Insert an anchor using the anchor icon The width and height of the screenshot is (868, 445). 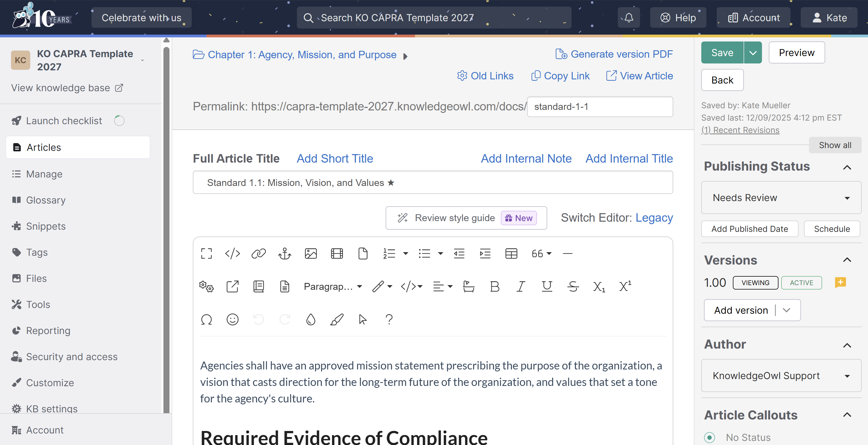tap(284, 253)
